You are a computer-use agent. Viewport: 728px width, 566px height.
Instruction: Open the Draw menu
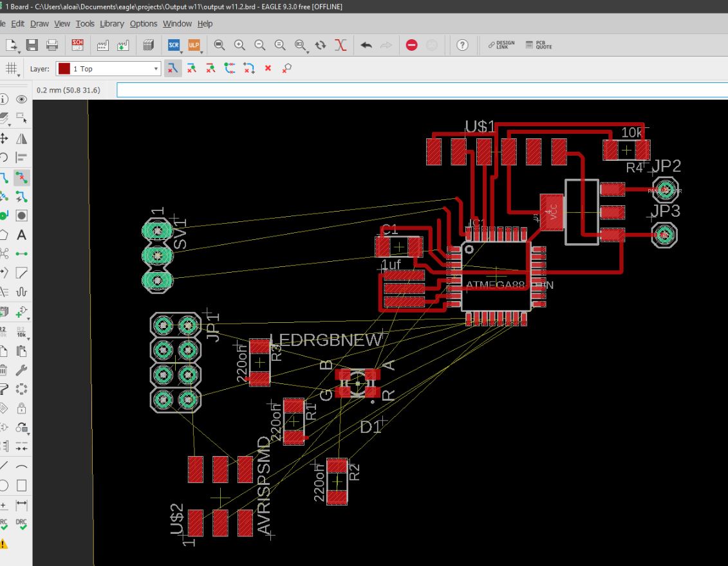[x=39, y=24]
